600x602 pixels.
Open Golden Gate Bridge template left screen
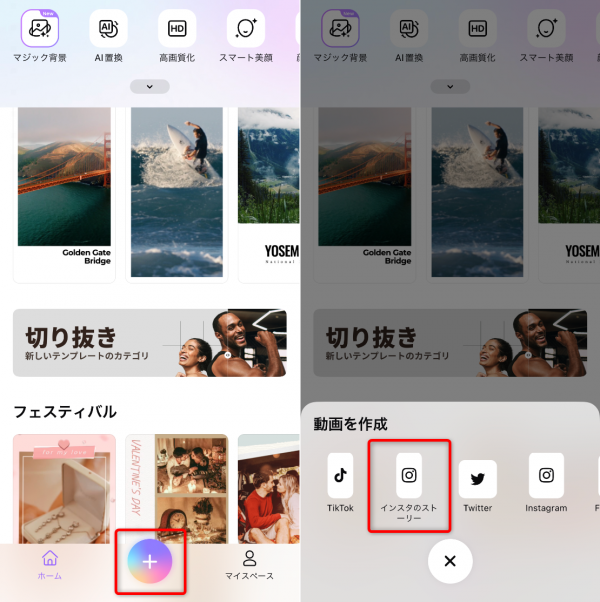(x=64, y=195)
